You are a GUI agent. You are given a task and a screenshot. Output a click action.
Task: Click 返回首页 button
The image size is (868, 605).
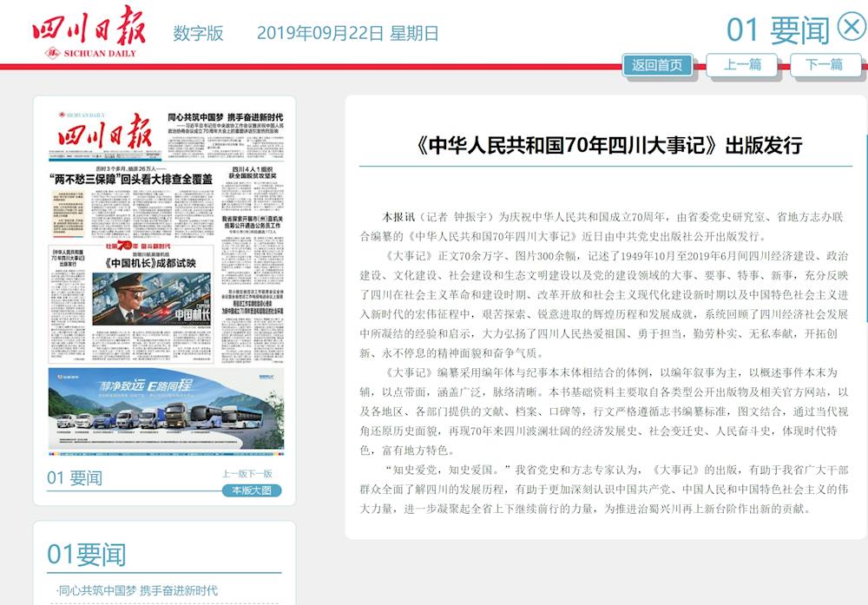click(x=657, y=65)
